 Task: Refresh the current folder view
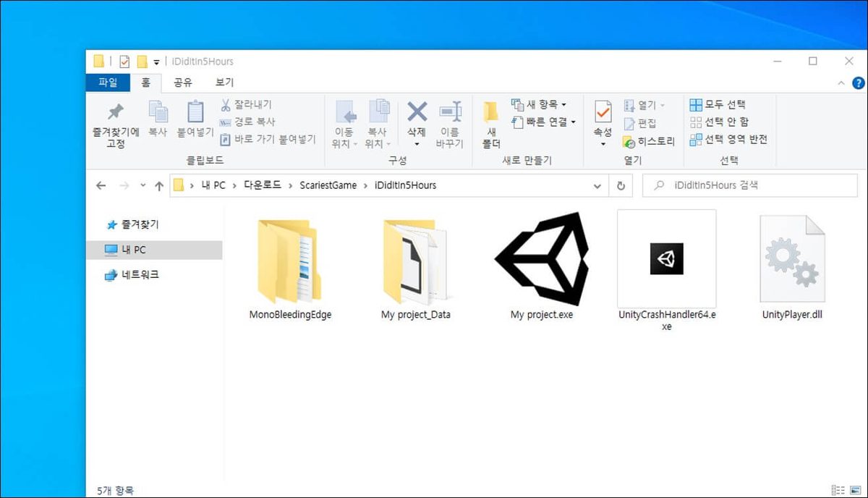621,186
